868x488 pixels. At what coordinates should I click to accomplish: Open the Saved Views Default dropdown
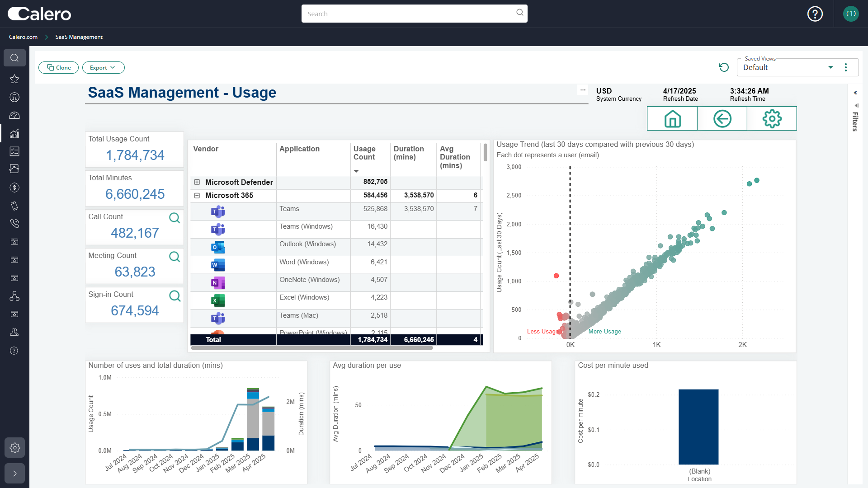[831, 67]
